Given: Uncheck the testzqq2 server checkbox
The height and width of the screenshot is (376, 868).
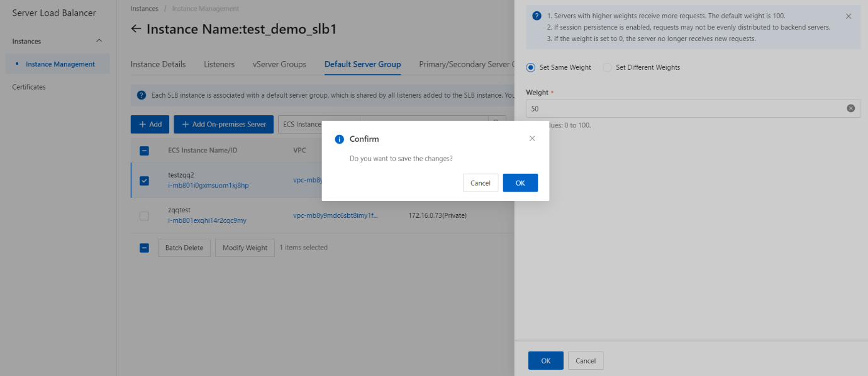Looking at the screenshot, I should point(144,181).
